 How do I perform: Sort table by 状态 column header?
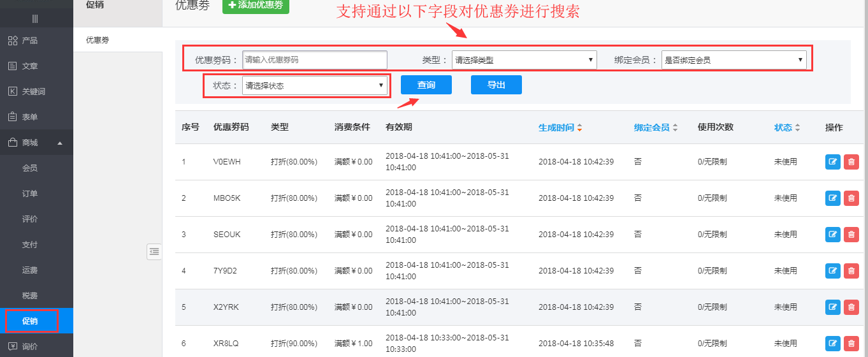786,127
